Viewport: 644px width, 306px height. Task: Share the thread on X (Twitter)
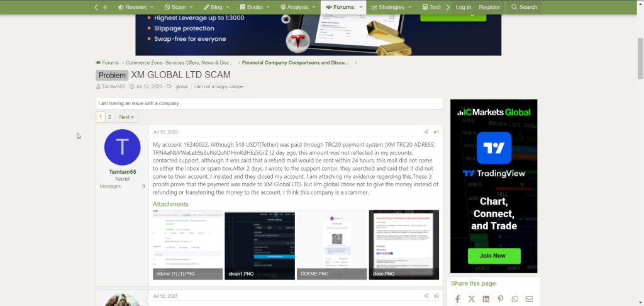472,299
